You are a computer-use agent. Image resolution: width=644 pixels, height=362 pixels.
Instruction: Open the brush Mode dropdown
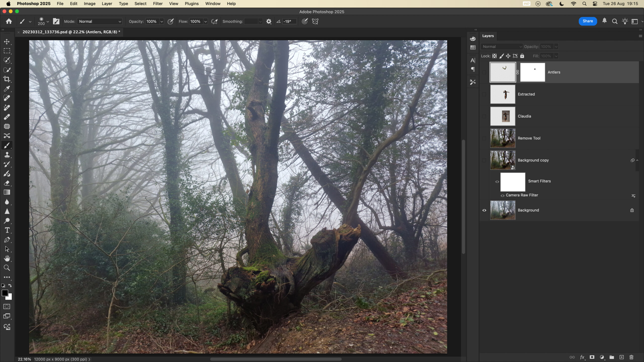(x=100, y=21)
